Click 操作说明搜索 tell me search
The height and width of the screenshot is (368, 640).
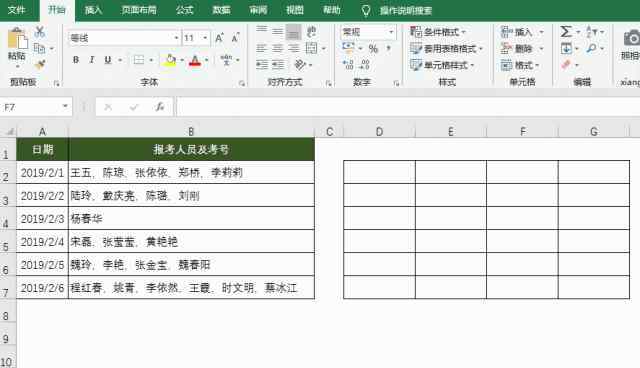pyautogui.click(x=406, y=11)
